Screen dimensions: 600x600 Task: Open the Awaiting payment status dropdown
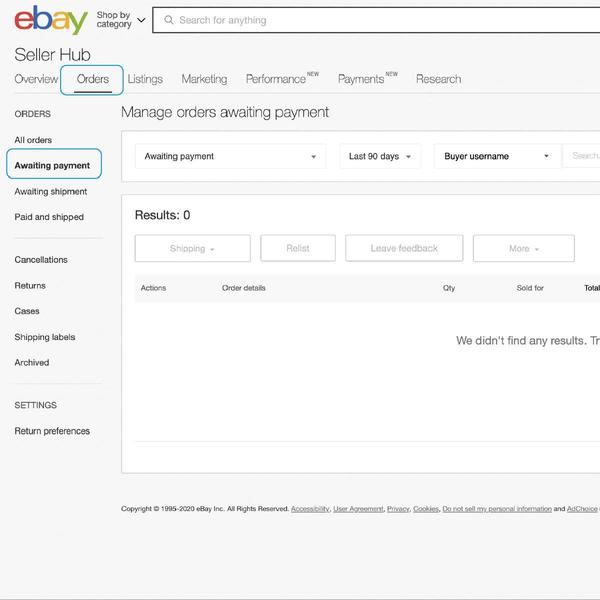tap(230, 156)
